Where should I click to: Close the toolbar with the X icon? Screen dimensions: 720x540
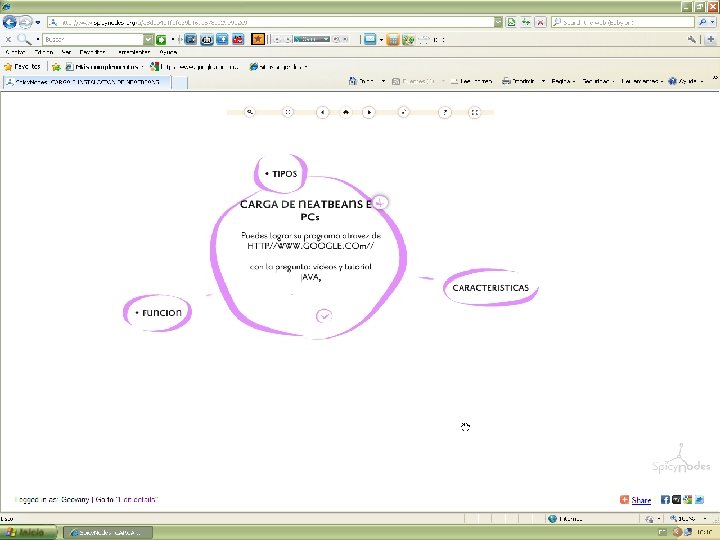pos(8,39)
